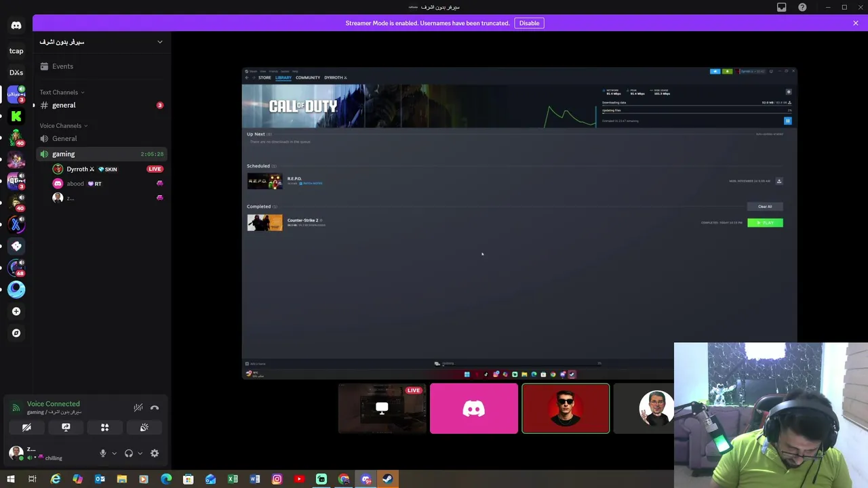This screenshot has width=868, height=488.
Task: Click green PLAY button for Counter-Strike 2
Action: [765, 223]
